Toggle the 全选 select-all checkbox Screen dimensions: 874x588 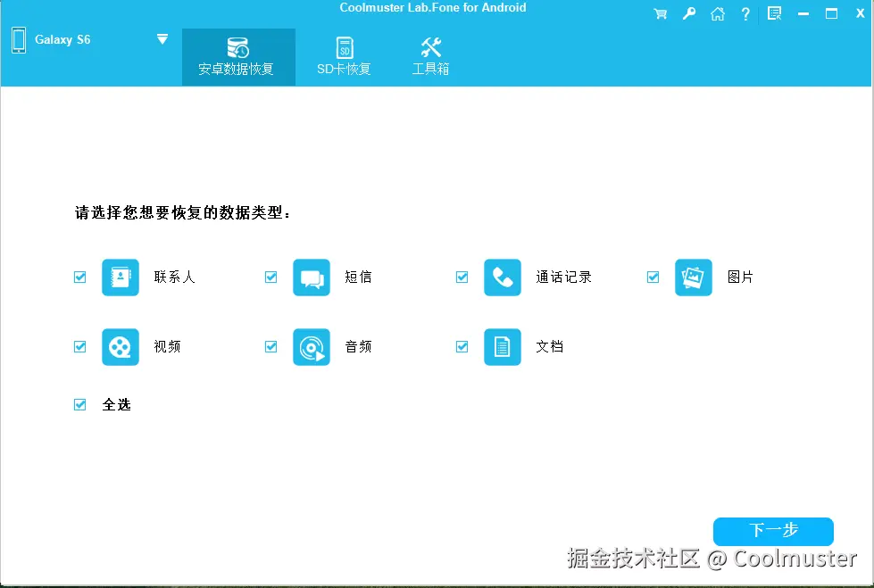click(x=79, y=404)
